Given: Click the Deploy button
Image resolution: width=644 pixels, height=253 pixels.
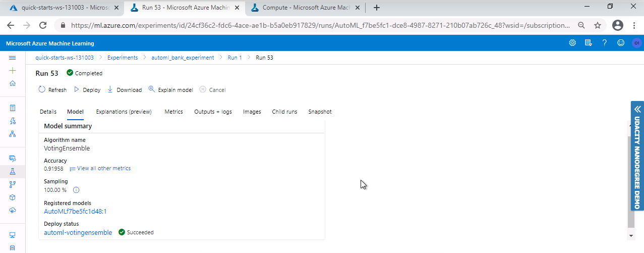Looking at the screenshot, I should pyautogui.click(x=87, y=90).
